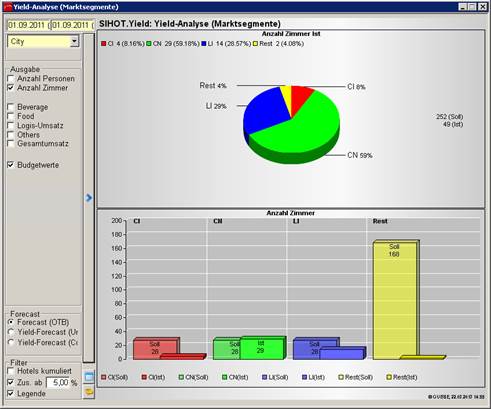Enable the Anzahl Personen checkbox
This screenshot has width=491, height=409.
11,79
